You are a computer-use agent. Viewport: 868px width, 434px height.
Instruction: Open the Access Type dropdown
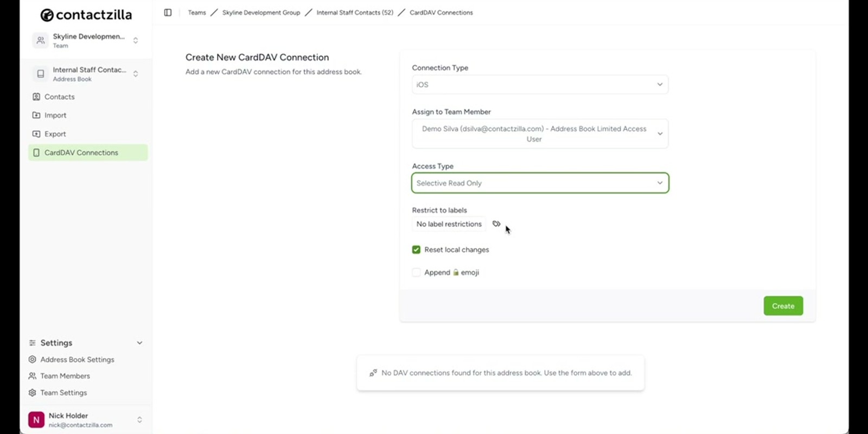click(x=540, y=183)
